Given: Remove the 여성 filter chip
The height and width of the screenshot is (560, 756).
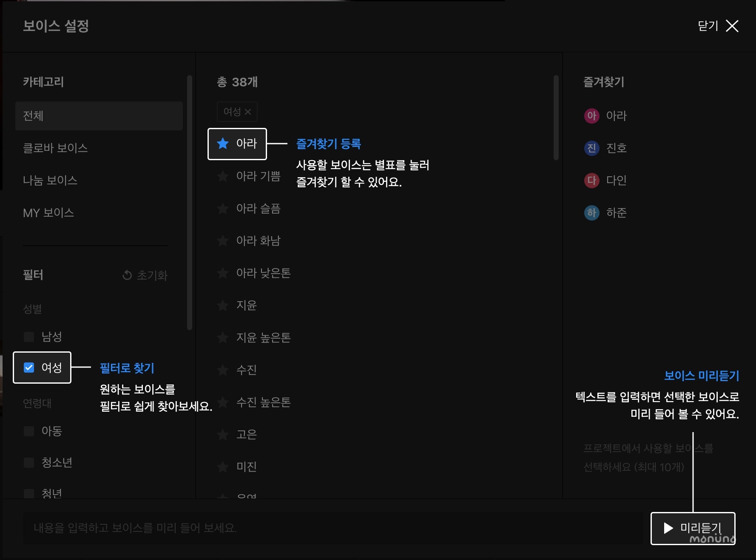Looking at the screenshot, I should click(248, 112).
